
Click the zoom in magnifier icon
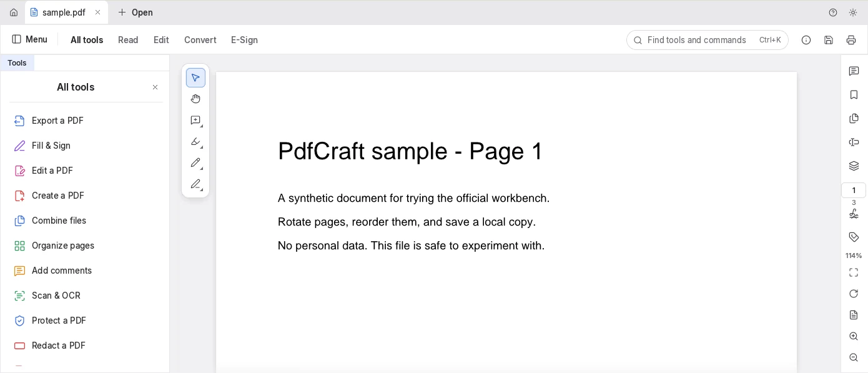(854, 336)
